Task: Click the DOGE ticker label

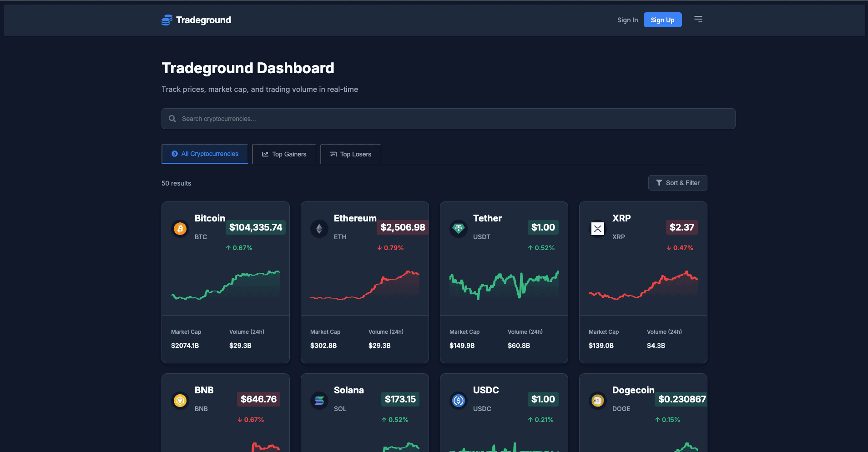Action: point(621,409)
